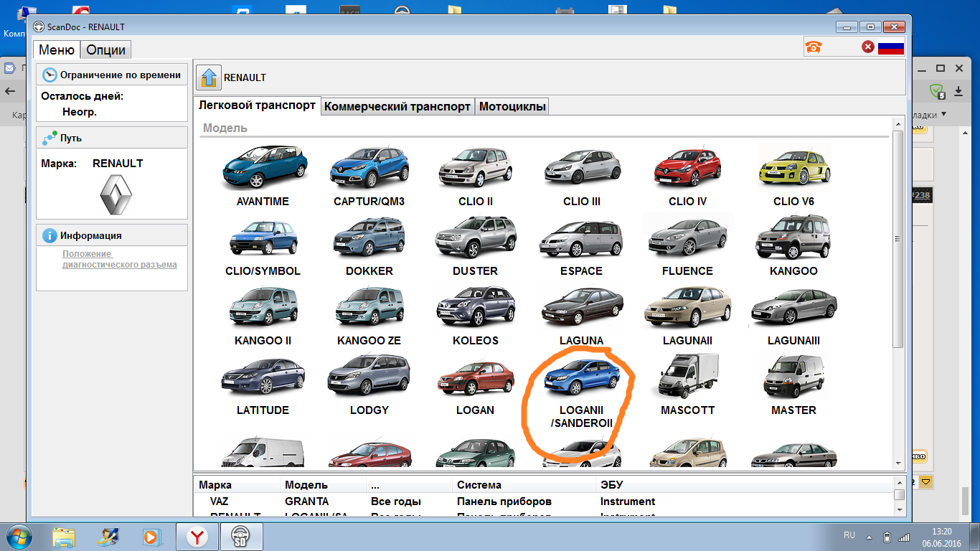Select the AVANTIME car model
980x551 pixels.
(x=263, y=174)
